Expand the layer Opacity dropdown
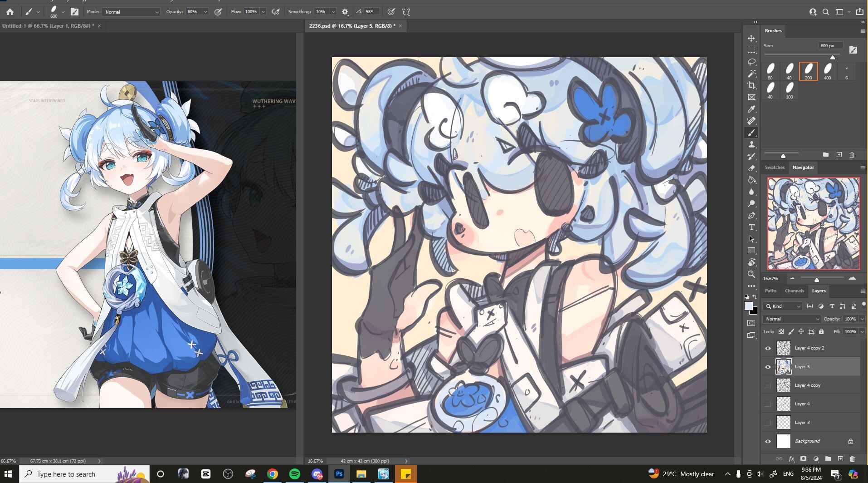 [862, 319]
